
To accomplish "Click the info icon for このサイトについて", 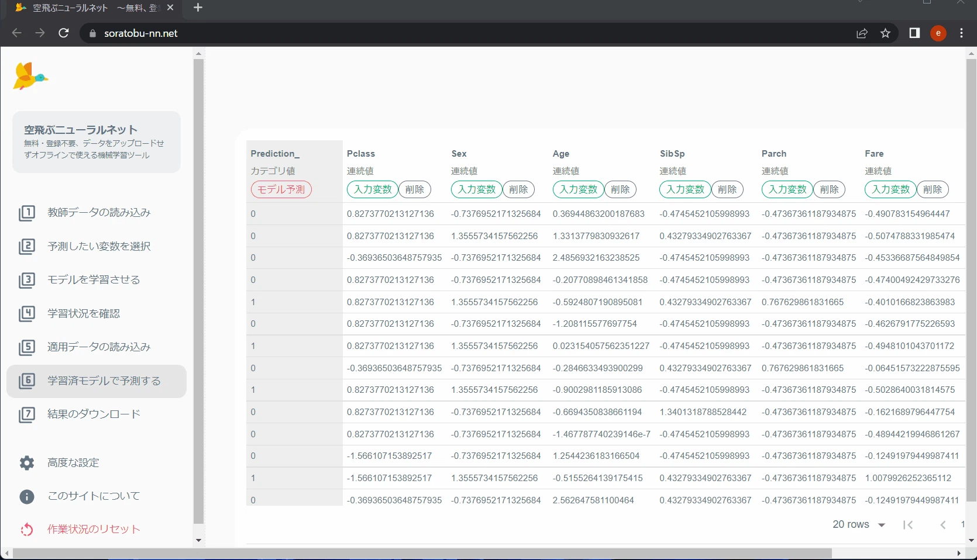I will 27,496.
